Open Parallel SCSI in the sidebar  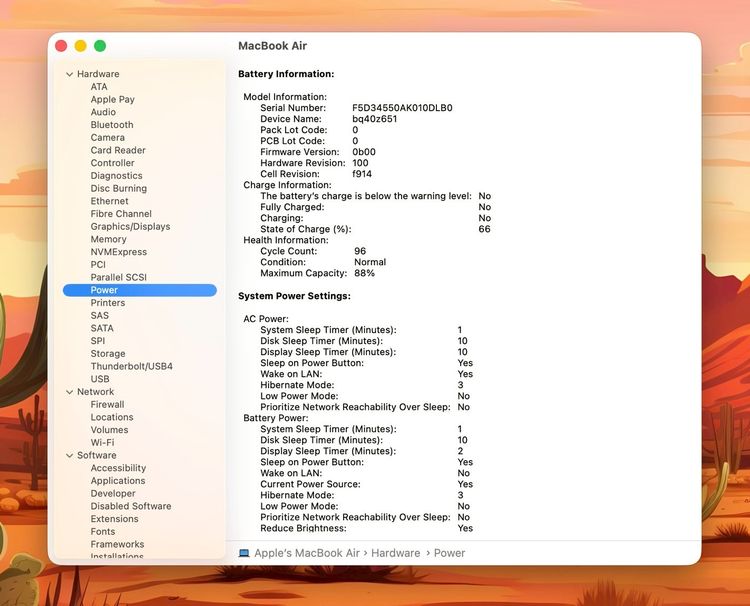[x=119, y=277]
